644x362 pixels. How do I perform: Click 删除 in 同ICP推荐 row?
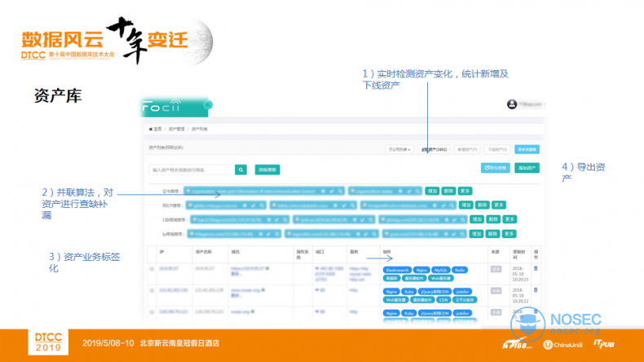coord(482,205)
